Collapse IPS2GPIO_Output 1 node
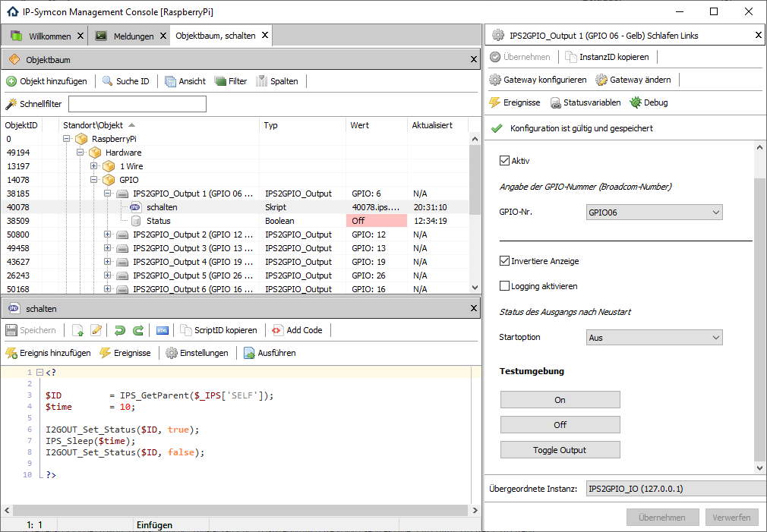Viewport: 767px width, 532px height. 108,194
